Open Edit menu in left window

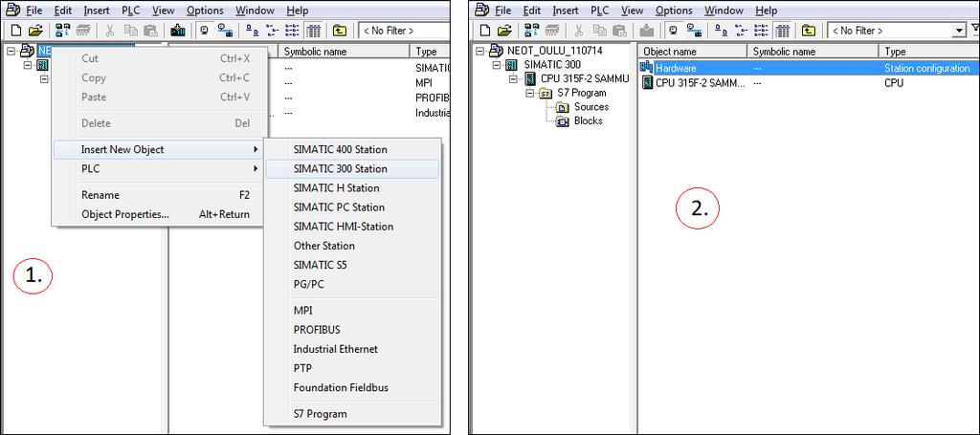coord(63,11)
